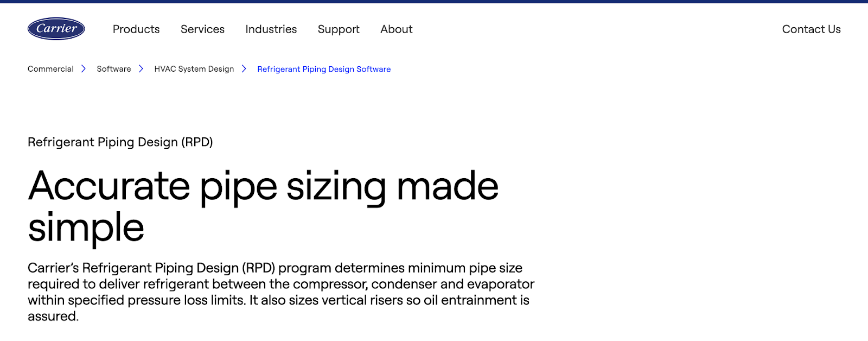The image size is (868, 341).
Task: Click the Carrier logo
Action: point(56,29)
